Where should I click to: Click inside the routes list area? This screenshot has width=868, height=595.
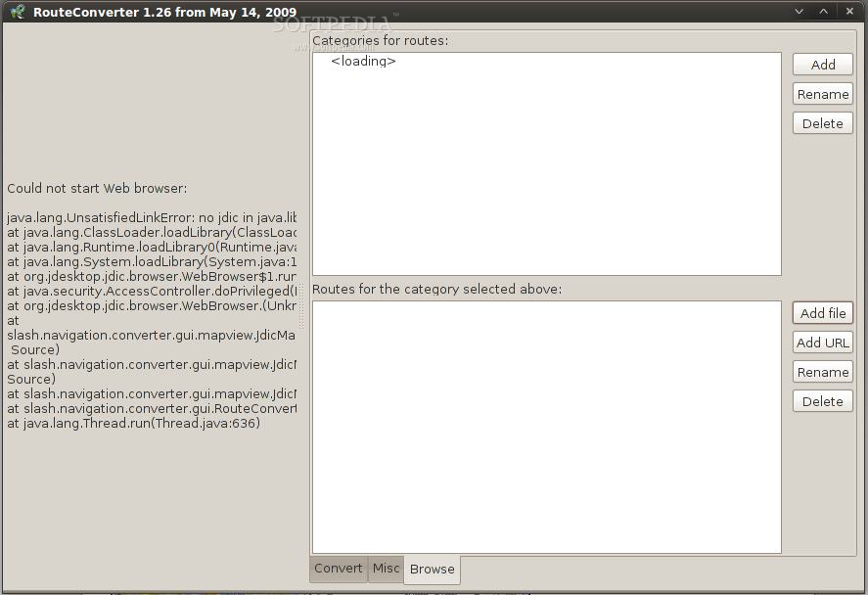click(x=547, y=427)
